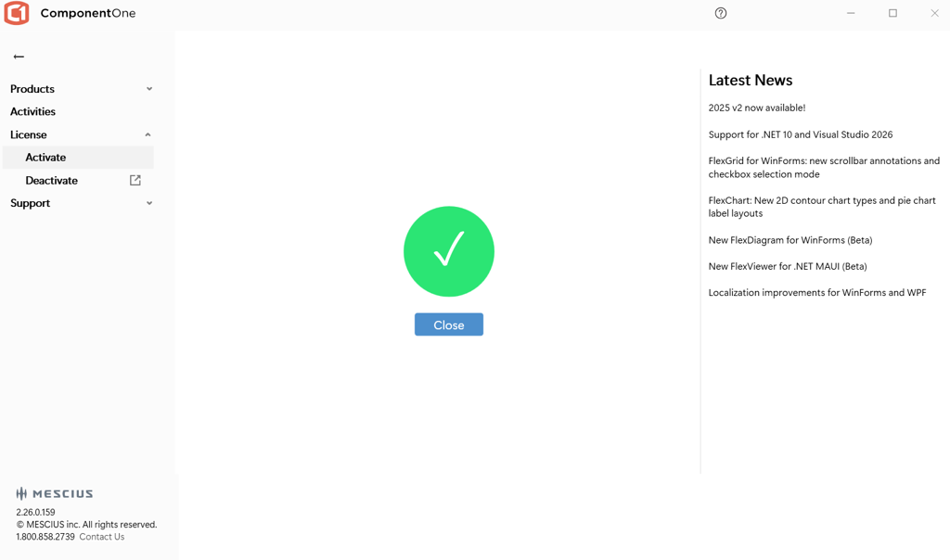Image resolution: width=950 pixels, height=560 pixels.
Task: Open the '2025 v2 now available!' news item
Action: tap(757, 108)
